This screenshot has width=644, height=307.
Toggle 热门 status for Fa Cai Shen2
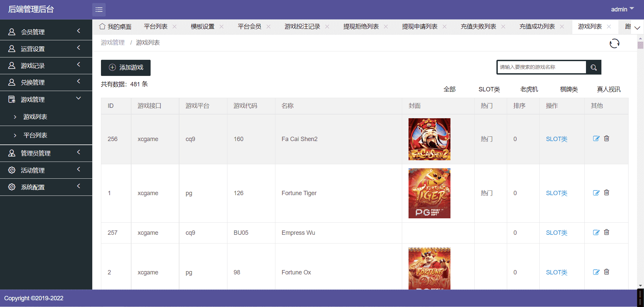click(x=486, y=139)
